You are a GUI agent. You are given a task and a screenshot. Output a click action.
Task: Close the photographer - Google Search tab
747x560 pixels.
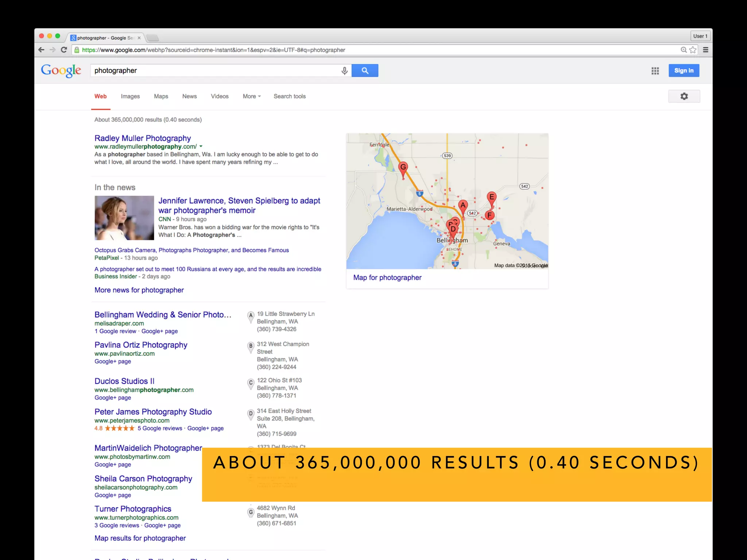[x=139, y=38]
